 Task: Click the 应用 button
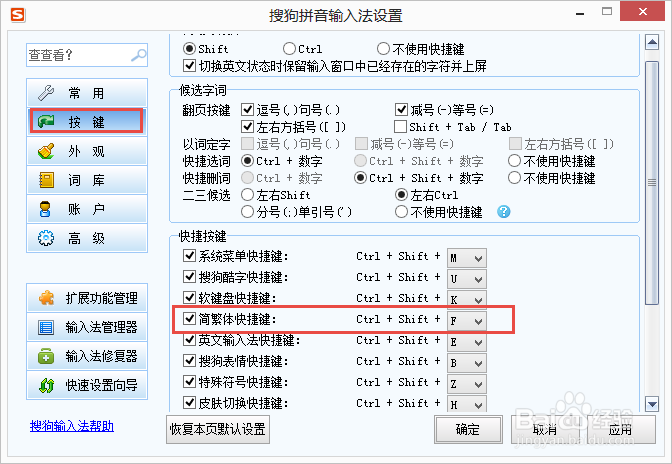click(621, 429)
